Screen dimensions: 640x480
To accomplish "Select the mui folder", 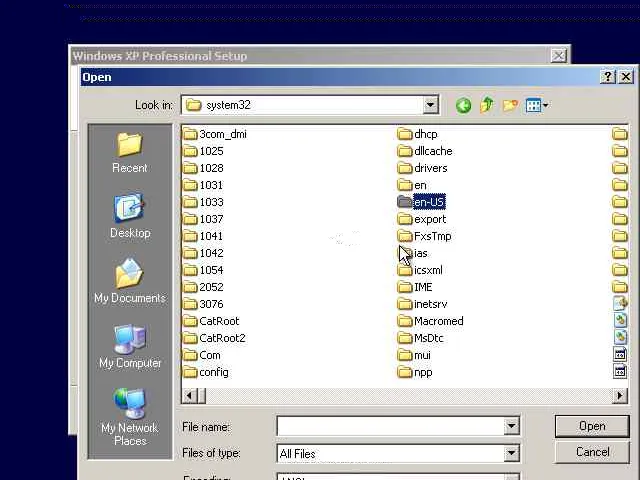I will click(x=414, y=356).
